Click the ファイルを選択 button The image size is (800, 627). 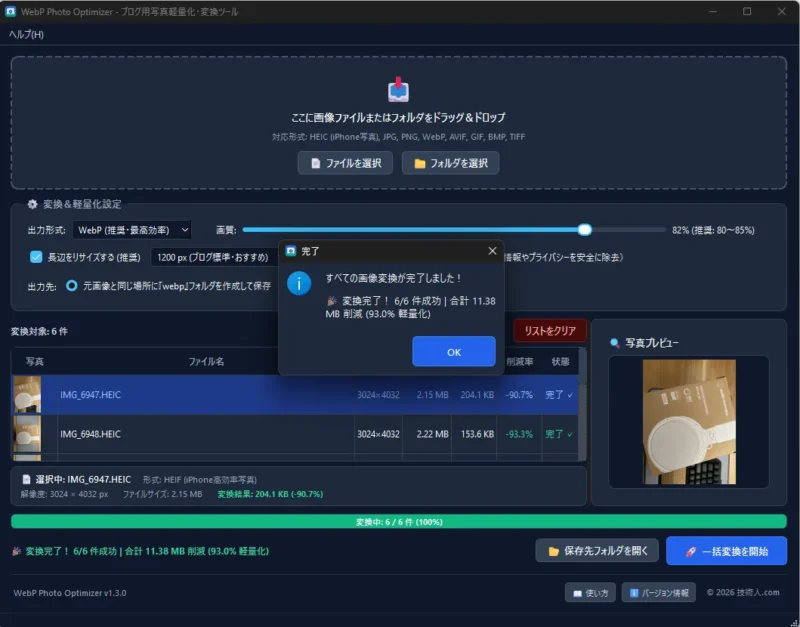coord(345,163)
